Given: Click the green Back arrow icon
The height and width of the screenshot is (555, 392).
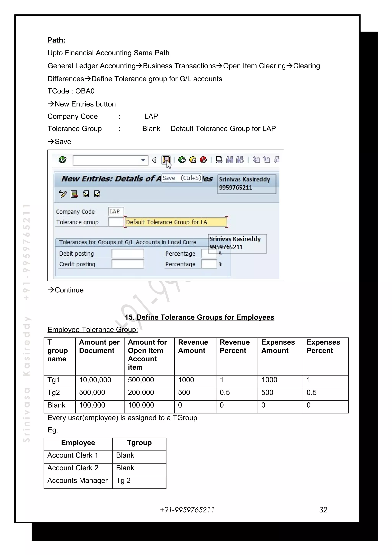Looking at the screenshot, I should pyautogui.click(x=182, y=160).
